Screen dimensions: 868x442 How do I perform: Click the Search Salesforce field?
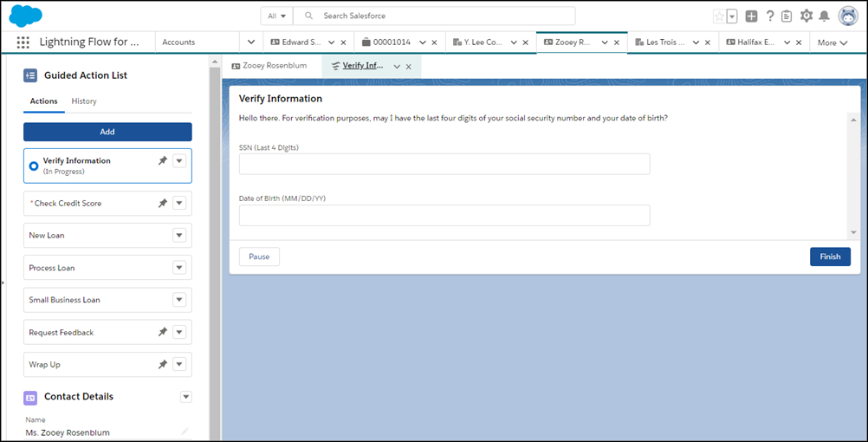434,16
